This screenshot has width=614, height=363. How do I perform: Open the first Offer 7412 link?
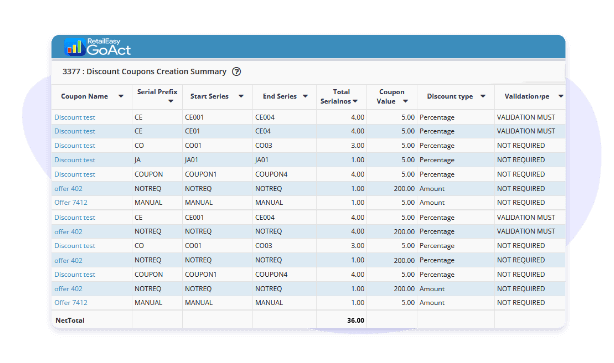(71, 202)
